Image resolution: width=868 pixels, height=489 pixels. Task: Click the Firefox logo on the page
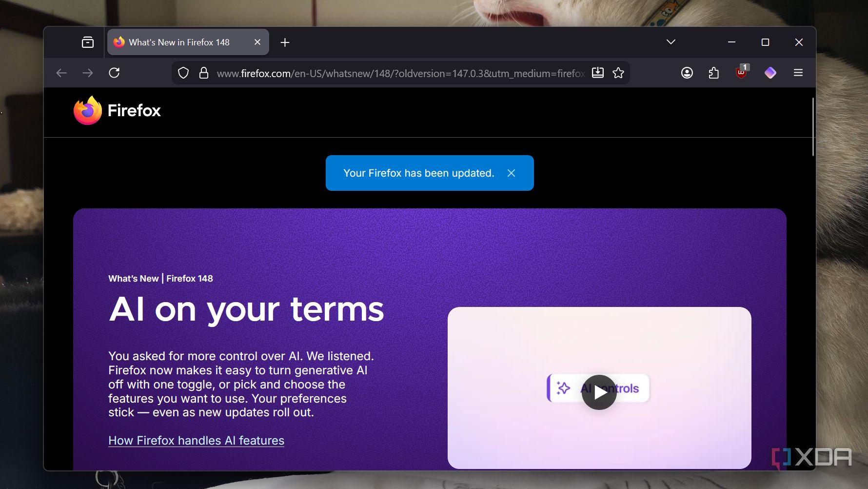click(117, 111)
